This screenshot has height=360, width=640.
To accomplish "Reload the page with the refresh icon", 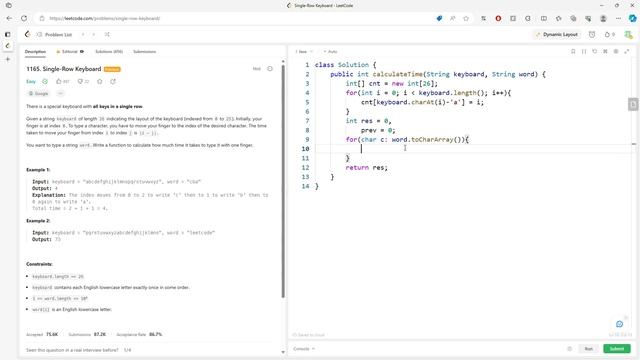I will click(24, 18).
